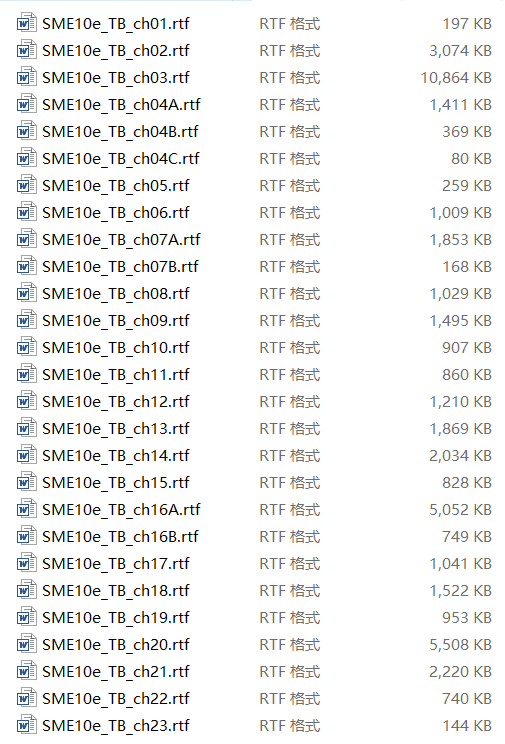Select the icon of SME10e_TB_ch16A.rtf
The image size is (505, 744).
pos(26,509)
